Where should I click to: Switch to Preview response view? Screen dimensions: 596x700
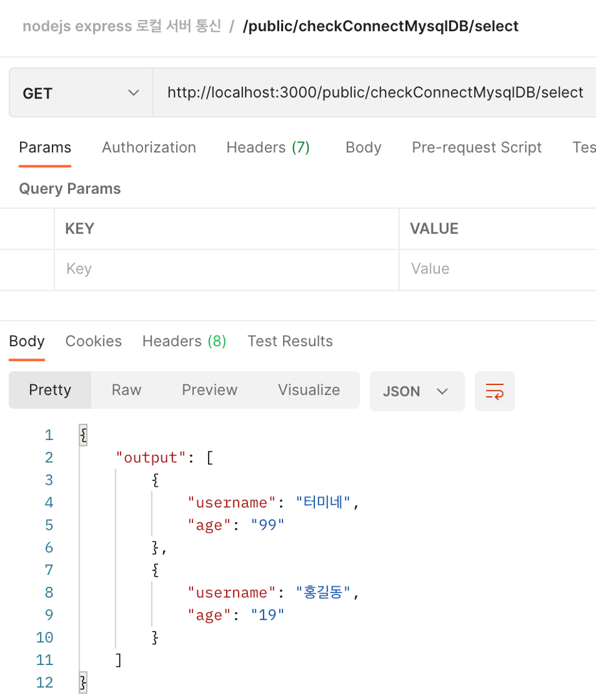point(210,390)
